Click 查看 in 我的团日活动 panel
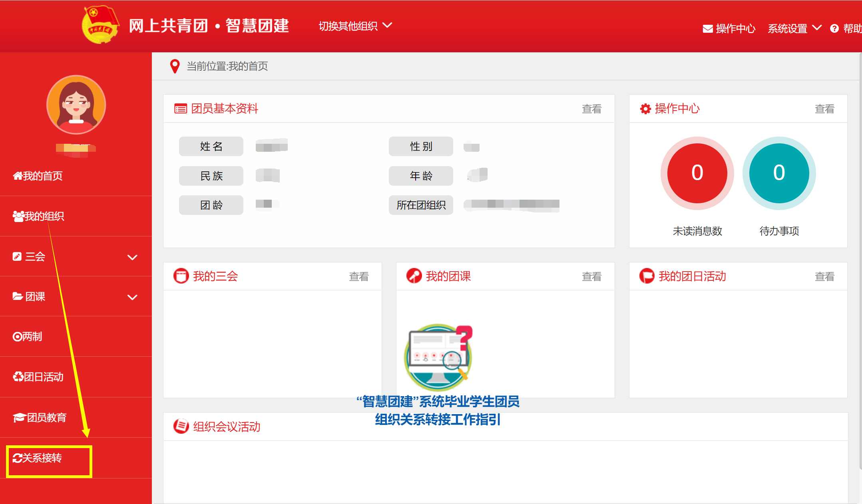862x504 pixels. 824,276
